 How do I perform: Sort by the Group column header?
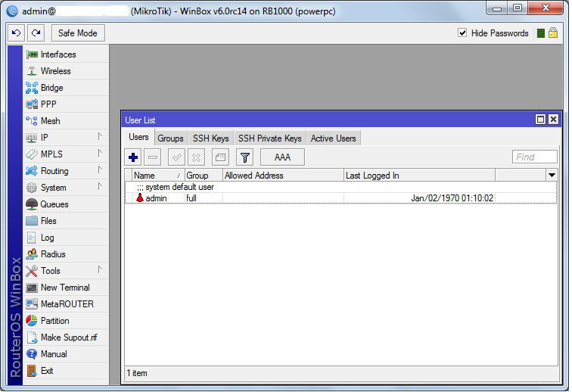(x=204, y=176)
